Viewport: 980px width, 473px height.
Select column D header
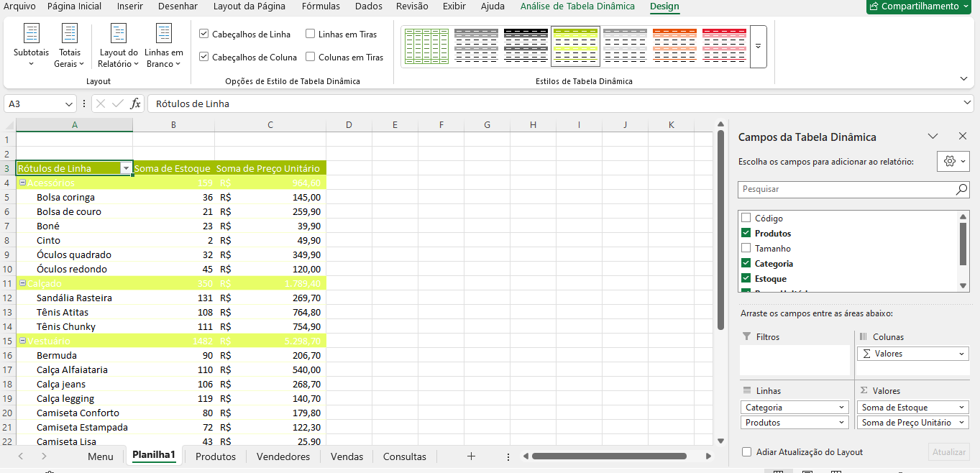tap(349, 125)
